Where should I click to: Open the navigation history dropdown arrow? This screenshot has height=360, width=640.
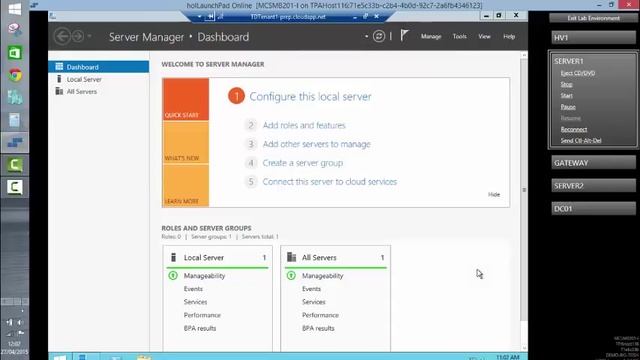point(89,36)
